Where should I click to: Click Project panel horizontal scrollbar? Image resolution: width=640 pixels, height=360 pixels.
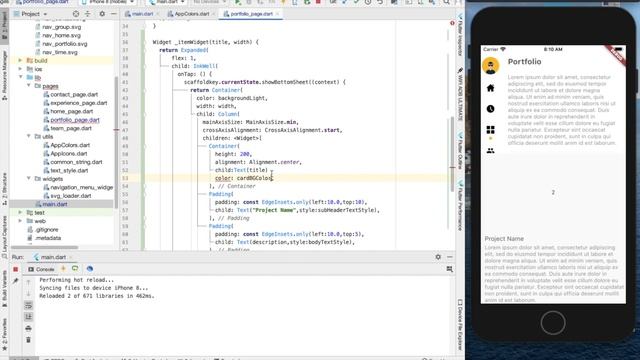[44, 247]
